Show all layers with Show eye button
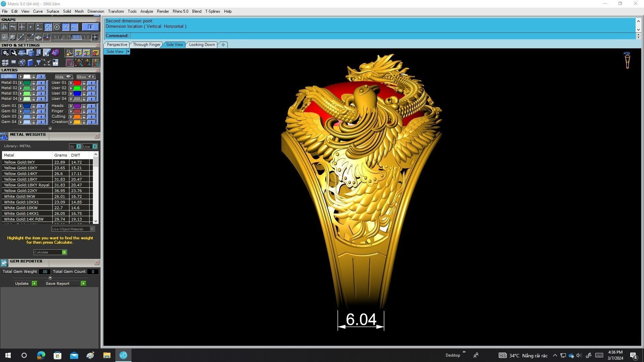 click(x=86, y=77)
